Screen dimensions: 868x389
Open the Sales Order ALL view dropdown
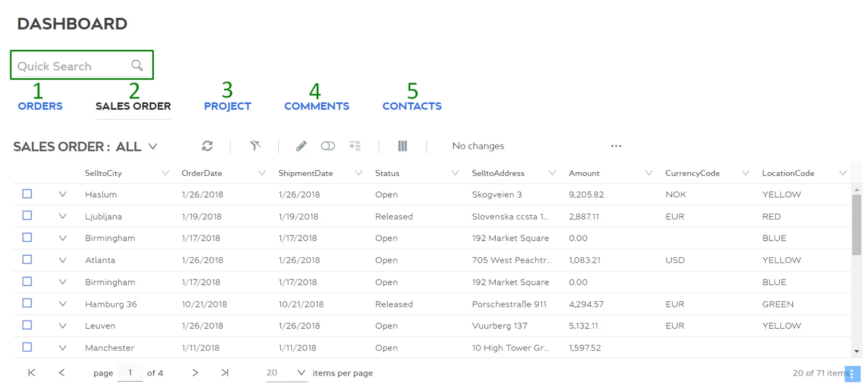coord(153,147)
